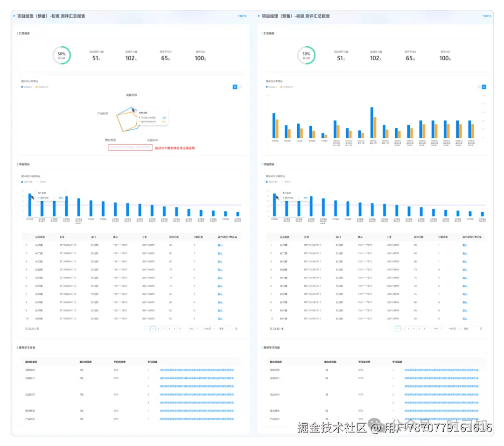Click download PDF link in right report header
Viewport: 504px width, 446px height.
pos(487,16)
